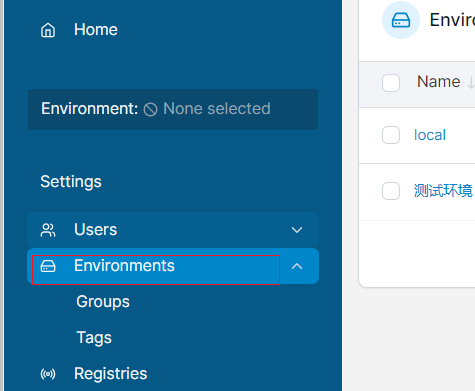Open the Home menu item
This screenshot has width=475, height=391.
pos(96,30)
